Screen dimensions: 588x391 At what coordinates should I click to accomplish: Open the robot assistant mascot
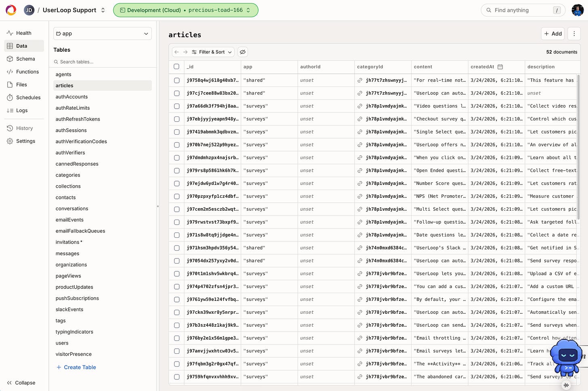(567, 357)
